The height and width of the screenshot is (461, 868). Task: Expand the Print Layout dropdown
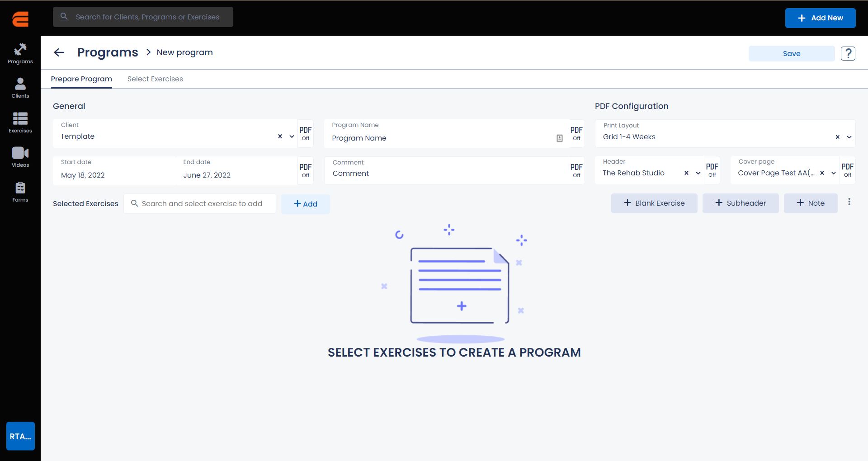(849, 137)
